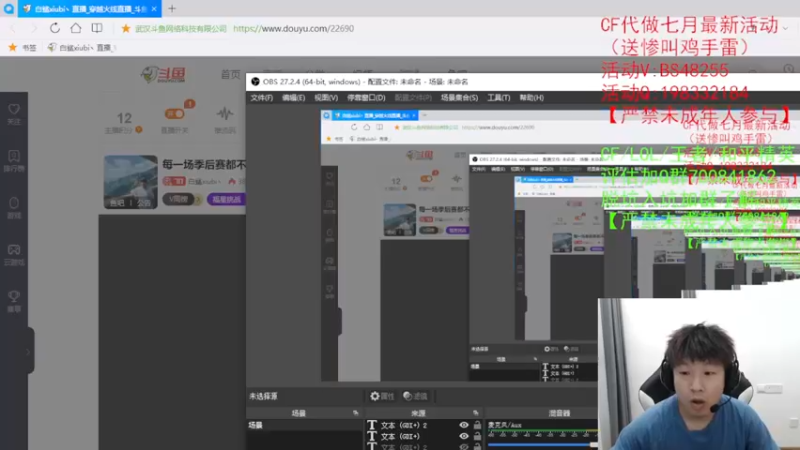Screen dimensions: 800x450
Task: Click the 麦克风/Aux blue volume slider
Action: click(542, 445)
